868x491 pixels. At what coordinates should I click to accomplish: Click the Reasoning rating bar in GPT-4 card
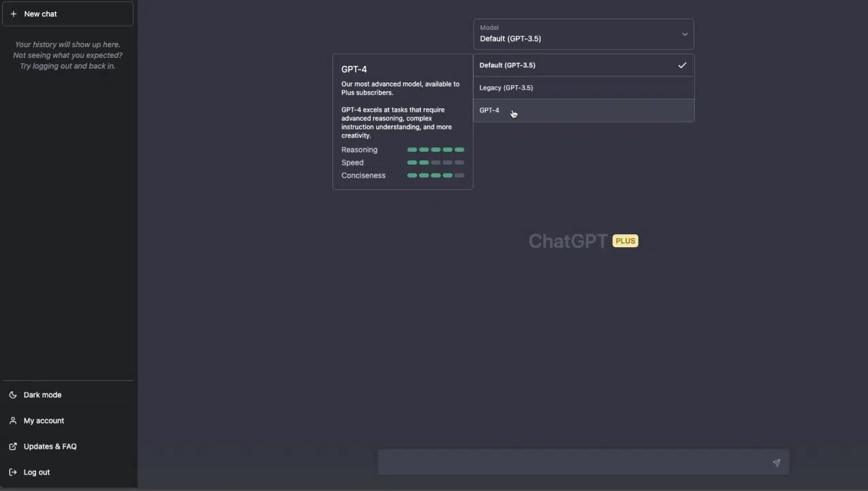coord(435,150)
